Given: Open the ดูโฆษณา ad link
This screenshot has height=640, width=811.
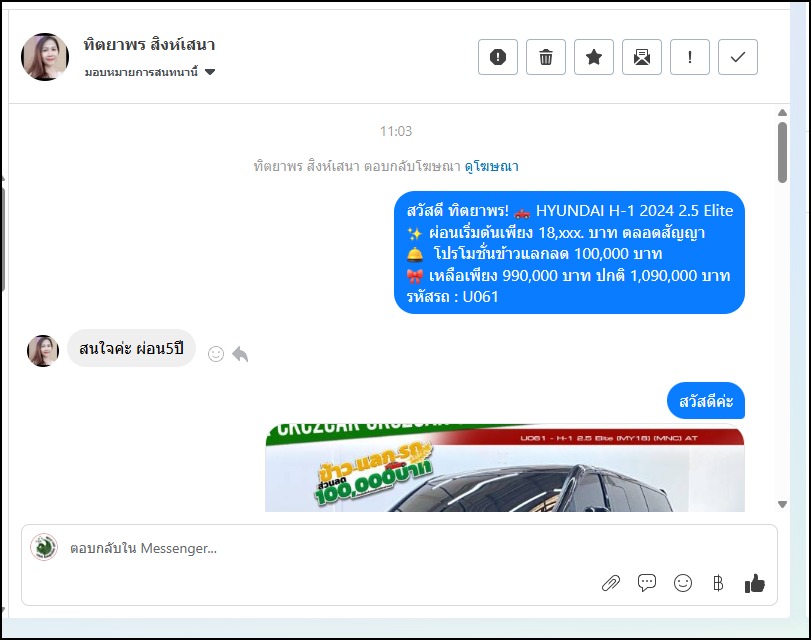Looking at the screenshot, I should 491,166.
